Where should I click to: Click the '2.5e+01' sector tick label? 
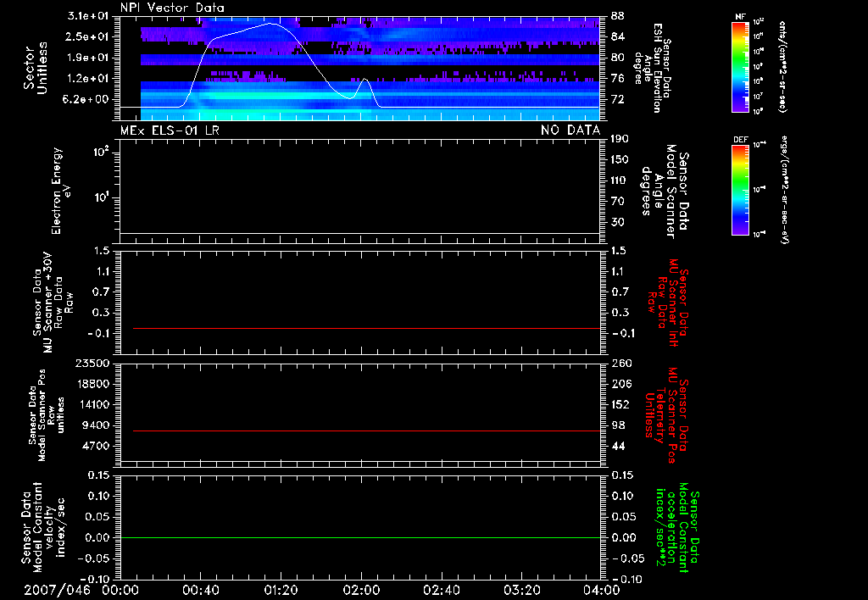pyautogui.click(x=87, y=36)
